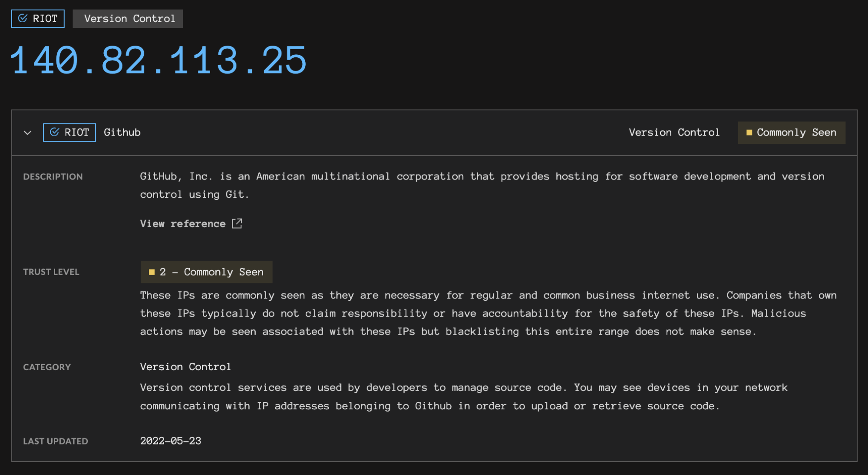
Task: Click the yellow square in trust level badge
Action: pos(152,272)
